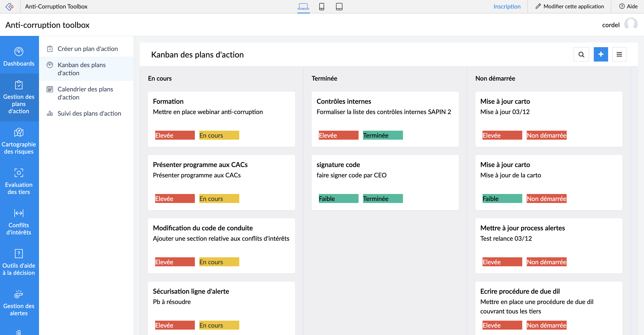Click Terminée tag on Contrôles internes card
This screenshot has width=644, height=335.
click(x=383, y=135)
